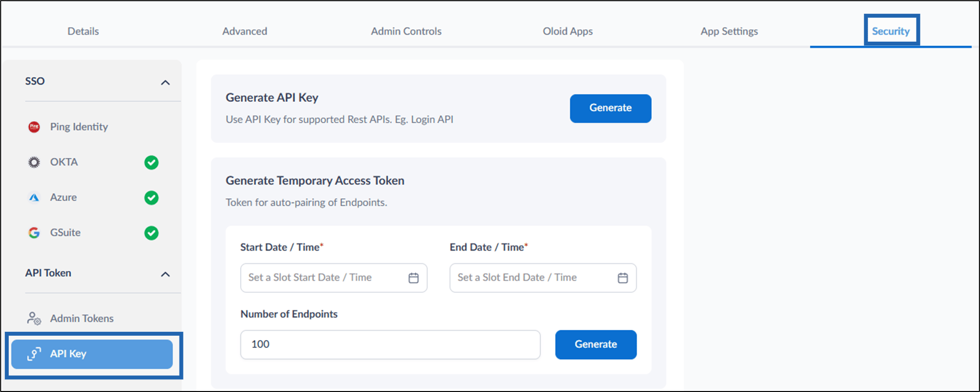Click the Admin Tokens user-gear icon
The height and width of the screenshot is (392, 980).
34,319
